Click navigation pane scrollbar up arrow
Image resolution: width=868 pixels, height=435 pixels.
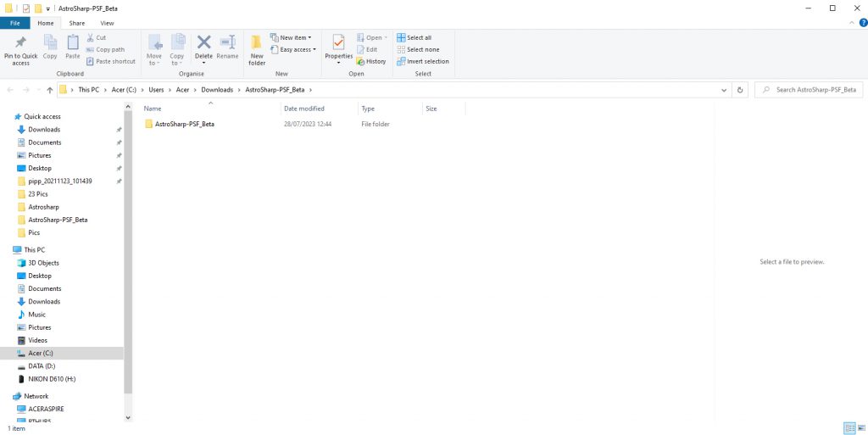(x=129, y=106)
